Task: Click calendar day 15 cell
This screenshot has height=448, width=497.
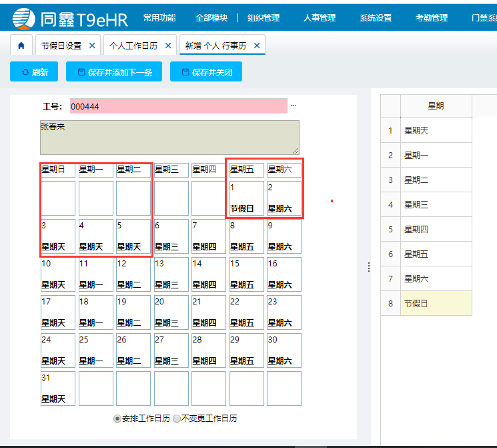Action: (246, 274)
